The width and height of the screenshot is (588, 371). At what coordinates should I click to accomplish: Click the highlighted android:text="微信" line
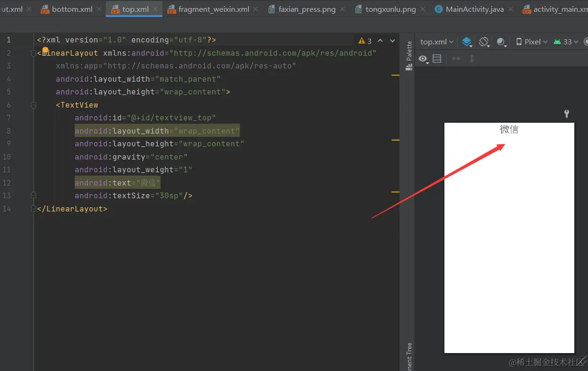point(118,183)
